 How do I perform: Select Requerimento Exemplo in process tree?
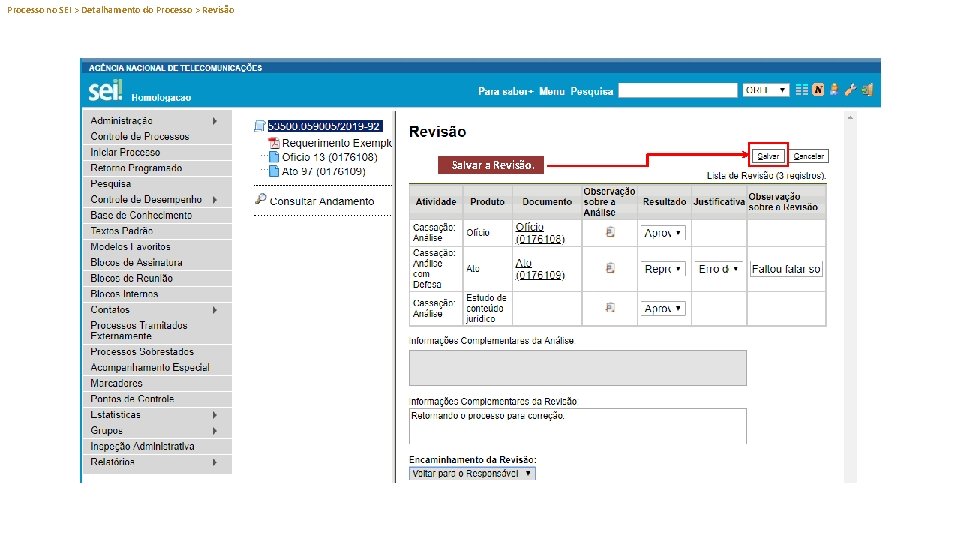337,143
